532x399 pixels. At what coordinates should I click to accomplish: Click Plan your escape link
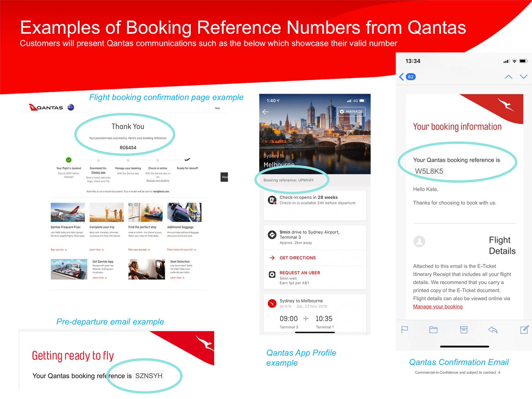(x=139, y=250)
